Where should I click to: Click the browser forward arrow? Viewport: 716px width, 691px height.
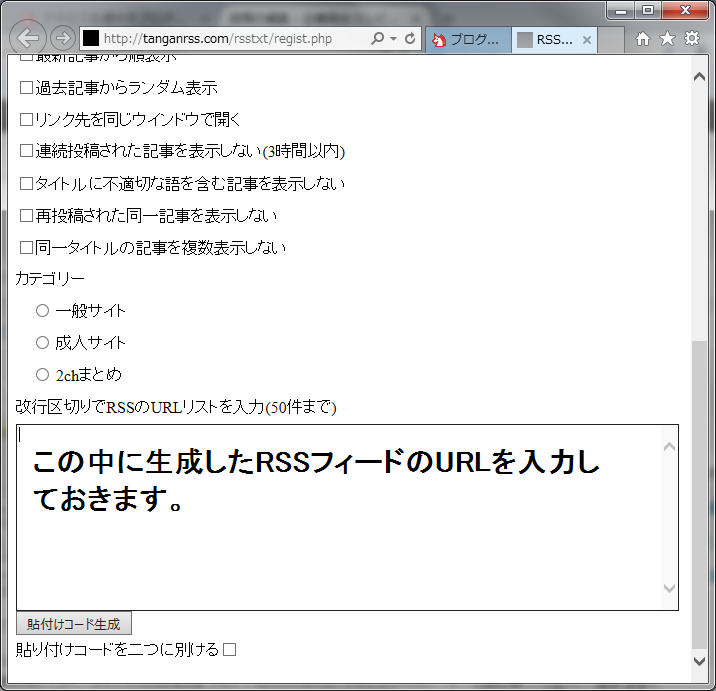tap(63, 38)
